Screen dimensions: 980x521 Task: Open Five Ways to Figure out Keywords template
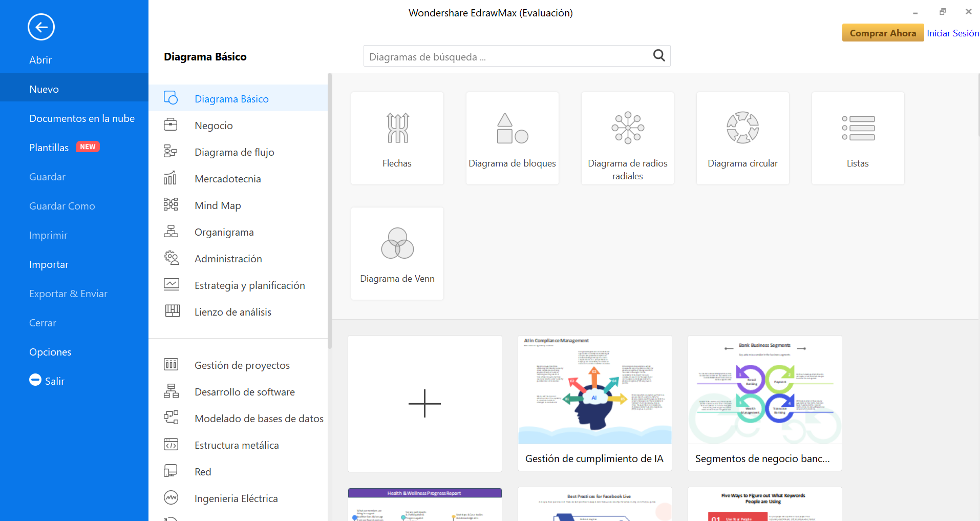(x=765, y=504)
